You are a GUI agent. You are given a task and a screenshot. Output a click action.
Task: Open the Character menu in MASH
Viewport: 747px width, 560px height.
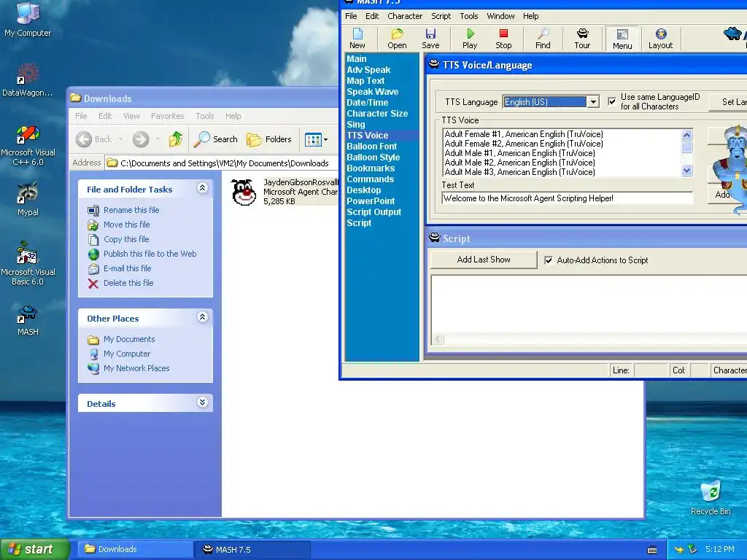(x=405, y=16)
